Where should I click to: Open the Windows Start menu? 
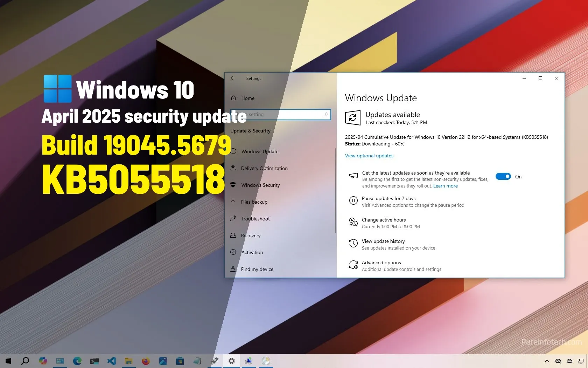pos(8,361)
